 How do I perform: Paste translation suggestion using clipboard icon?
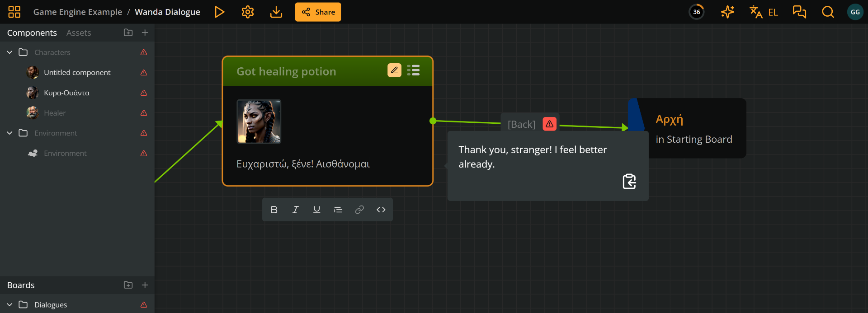click(629, 181)
